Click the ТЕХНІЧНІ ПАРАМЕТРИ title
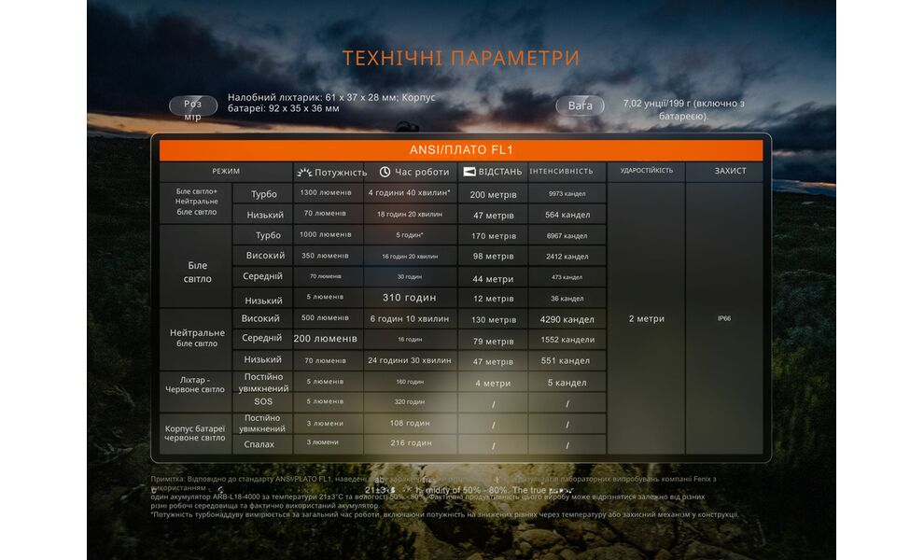Viewport: 924px width, 560px height. [462, 55]
